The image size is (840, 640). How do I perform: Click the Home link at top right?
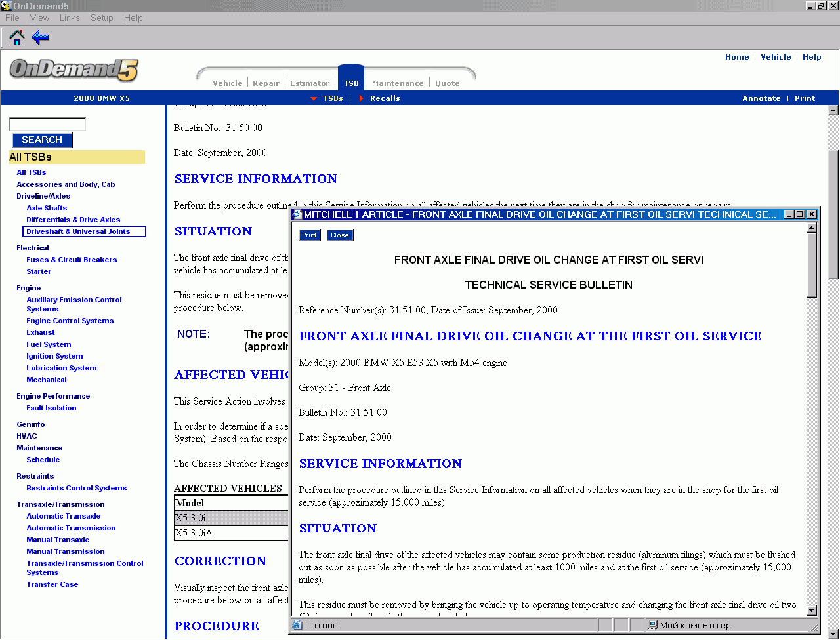tap(737, 57)
